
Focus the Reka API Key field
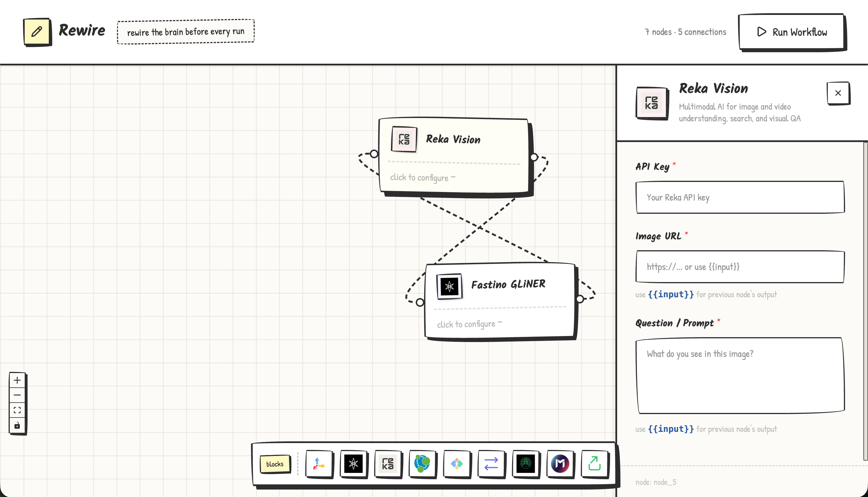click(x=740, y=197)
